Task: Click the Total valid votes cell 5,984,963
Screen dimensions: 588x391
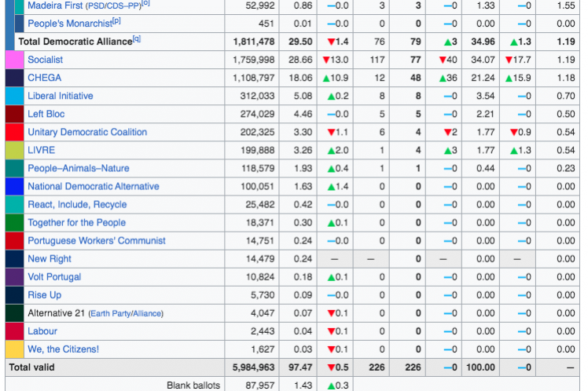Action: coord(254,367)
